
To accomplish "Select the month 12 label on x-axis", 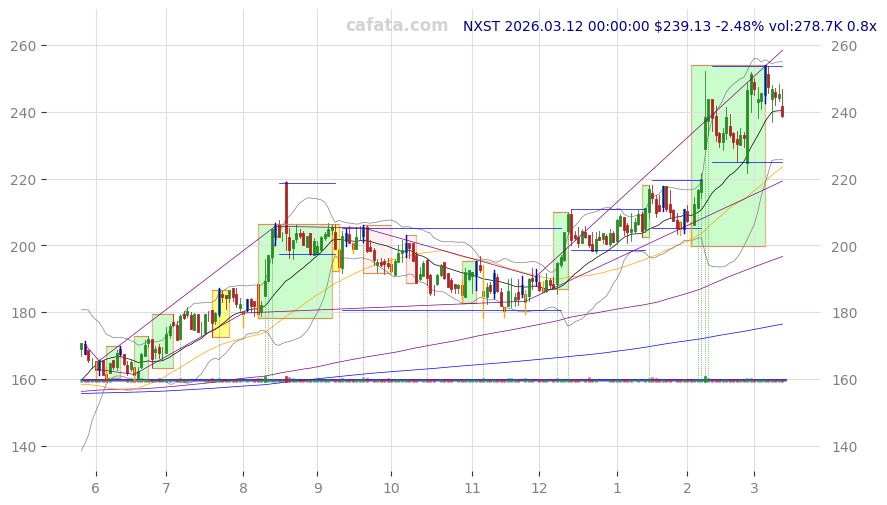I will pyautogui.click(x=539, y=488).
